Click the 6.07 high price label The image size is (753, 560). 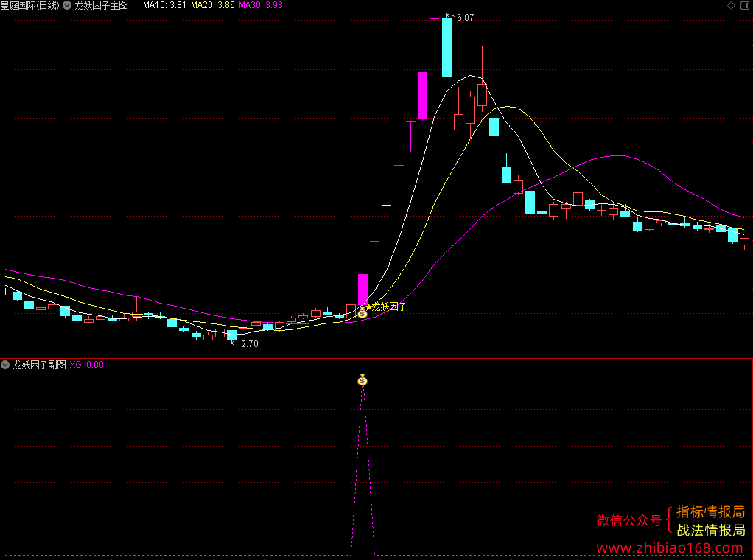466,17
